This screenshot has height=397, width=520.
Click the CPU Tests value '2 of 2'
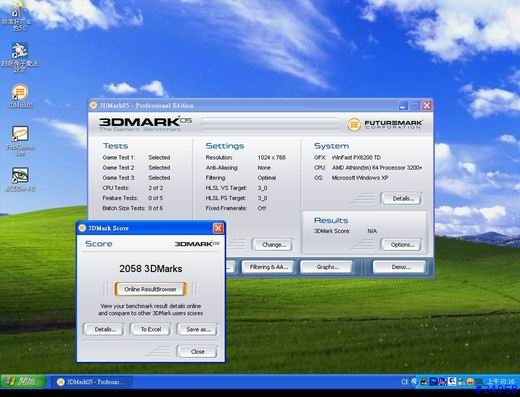click(x=156, y=188)
